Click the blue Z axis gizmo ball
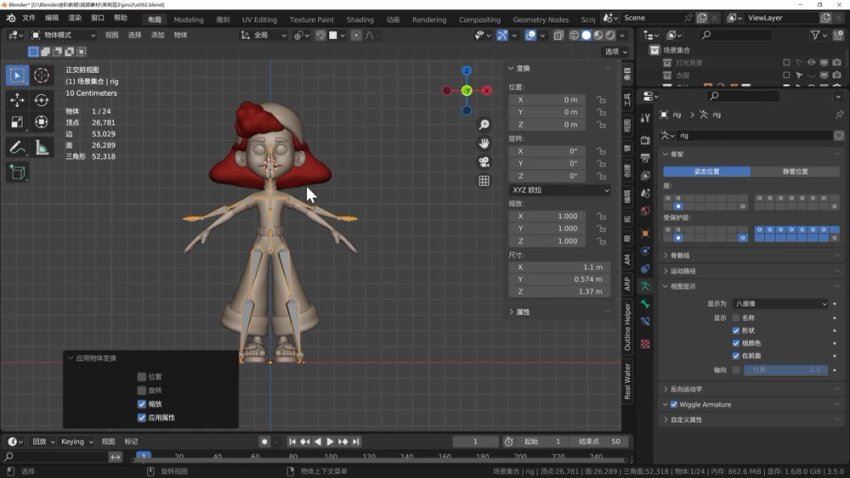Image resolution: width=850 pixels, height=478 pixels. [467, 70]
